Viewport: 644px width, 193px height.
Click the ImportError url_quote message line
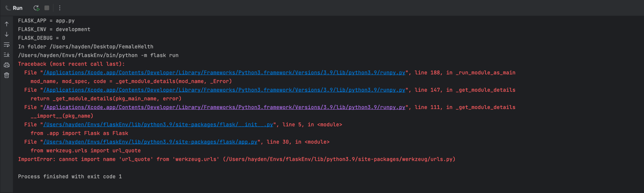tap(236, 159)
